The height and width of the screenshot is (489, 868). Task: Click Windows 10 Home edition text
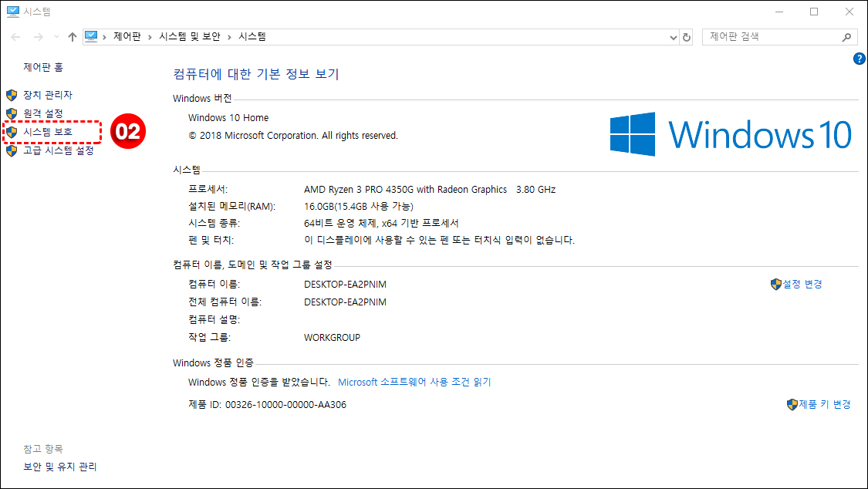click(x=228, y=118)
